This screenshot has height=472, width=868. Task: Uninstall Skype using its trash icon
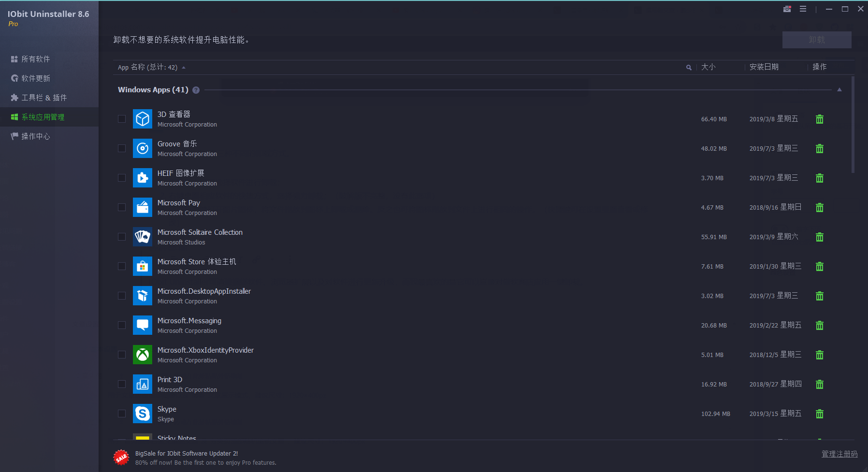pos(820,414)
